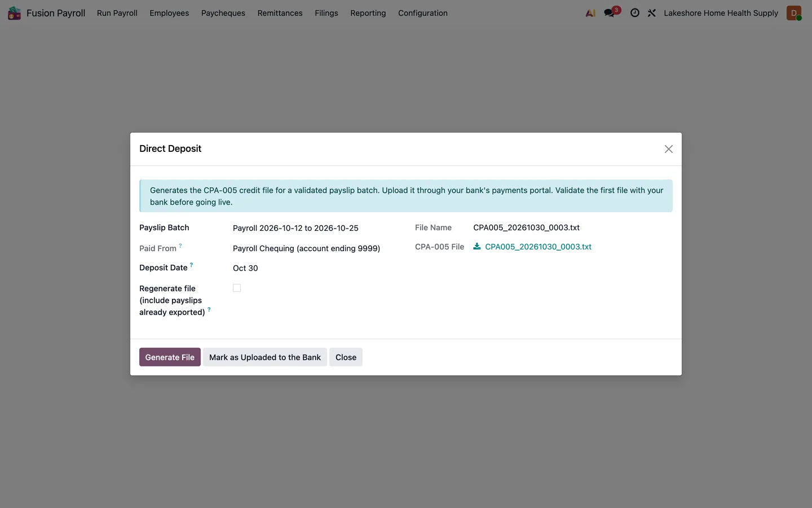The height and width of the screenshot is (508, 812).
Task: Close the Direct Deposit dialog with X
Action: click(669, 149)
